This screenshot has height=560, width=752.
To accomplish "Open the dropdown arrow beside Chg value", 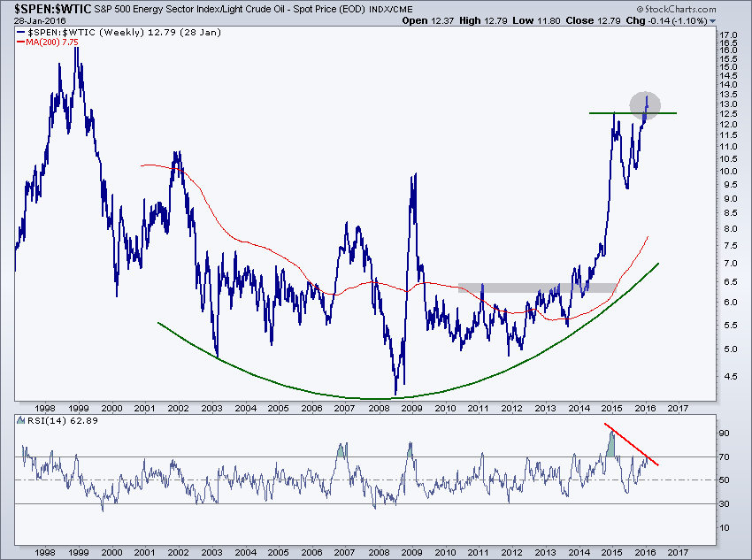I will click(x=712, y=21).
